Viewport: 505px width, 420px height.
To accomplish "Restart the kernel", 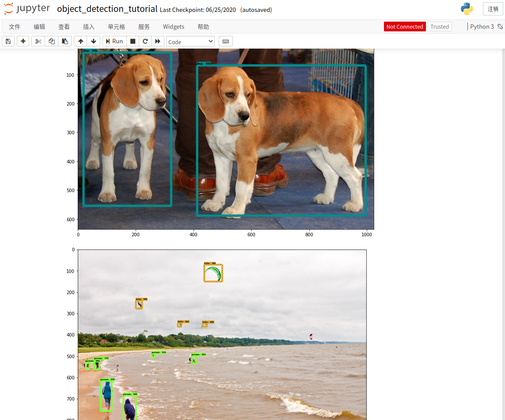I will pos(145,41).
